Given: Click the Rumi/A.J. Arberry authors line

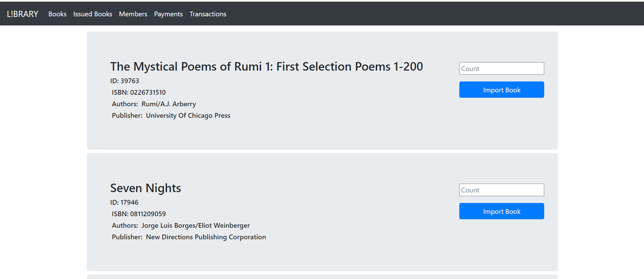Looking at the screenshot, I should pos(154,104).
